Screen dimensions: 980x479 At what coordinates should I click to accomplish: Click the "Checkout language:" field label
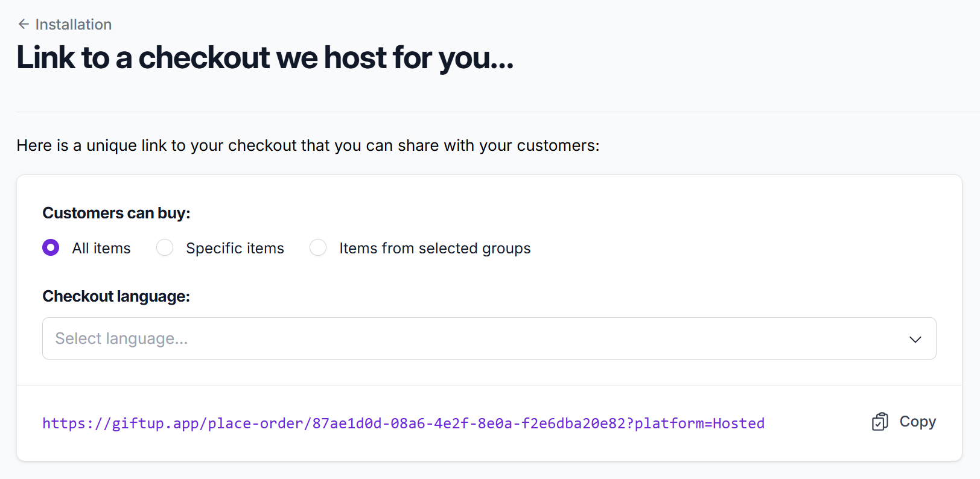116,296
